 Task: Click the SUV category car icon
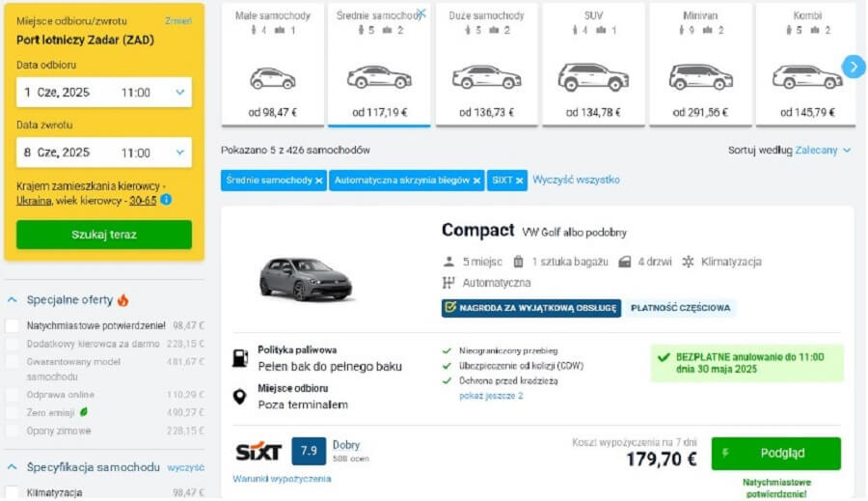[x=593, y=77]
